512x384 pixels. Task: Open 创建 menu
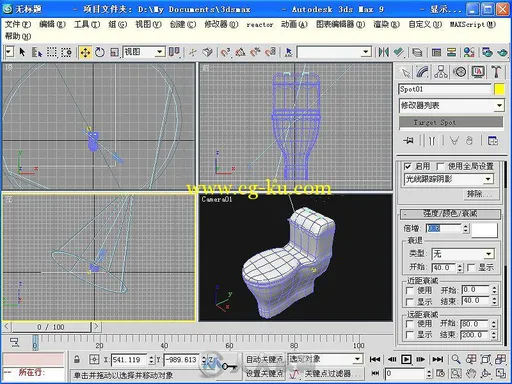pos(183,24)
